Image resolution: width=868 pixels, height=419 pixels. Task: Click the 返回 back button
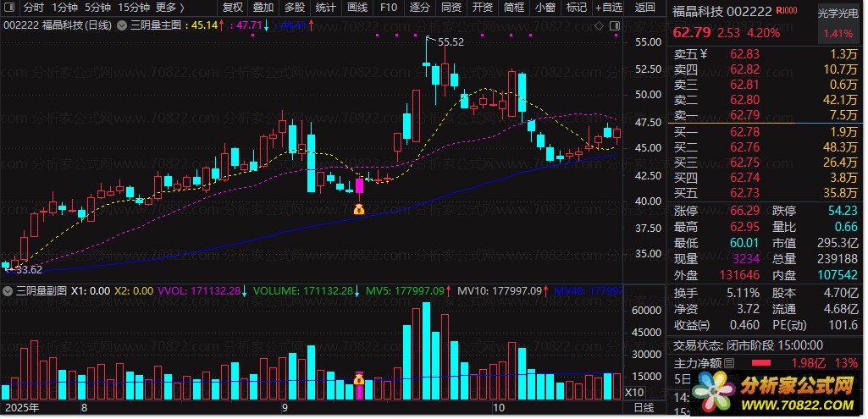(644, 8)
